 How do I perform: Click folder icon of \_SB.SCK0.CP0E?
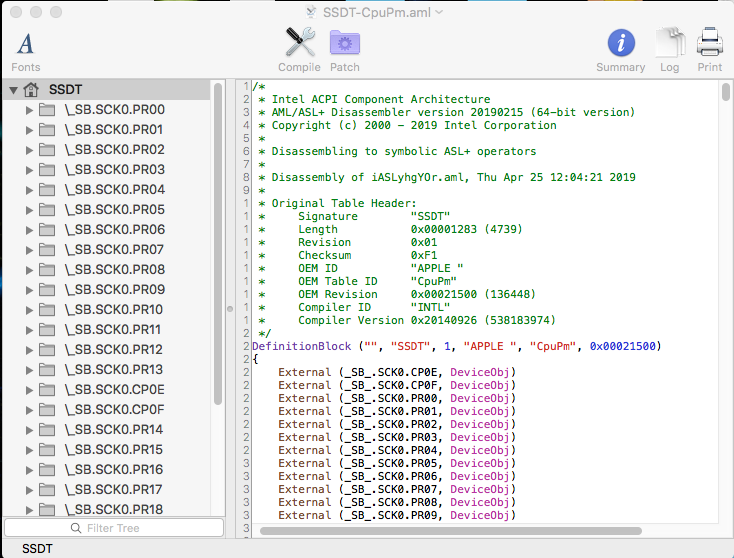coord(47,389)
